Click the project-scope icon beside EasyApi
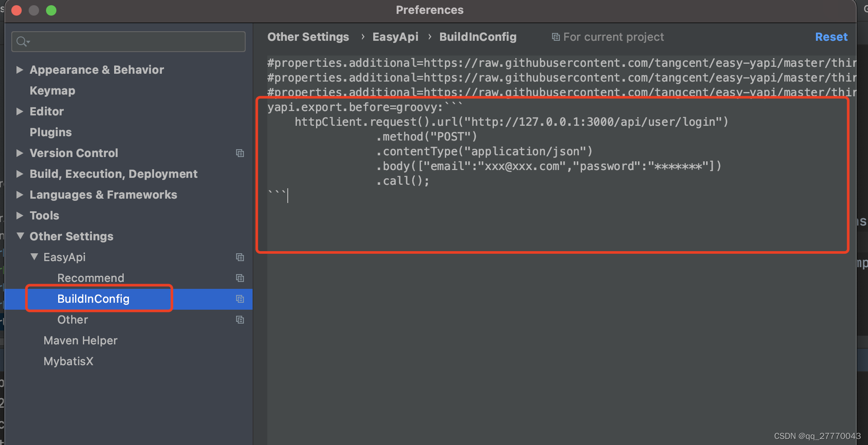This screenshot has height=445, width=868. click(240, 257)
